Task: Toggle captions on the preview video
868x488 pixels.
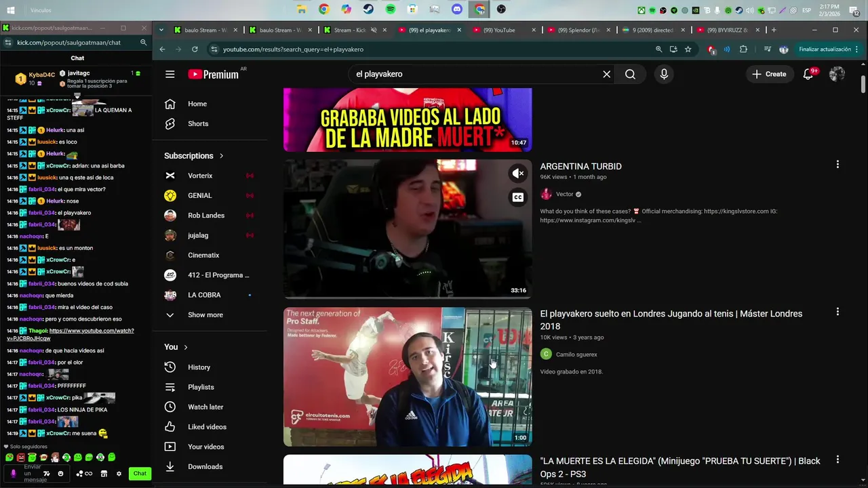Action: click(x=518, y=197)
